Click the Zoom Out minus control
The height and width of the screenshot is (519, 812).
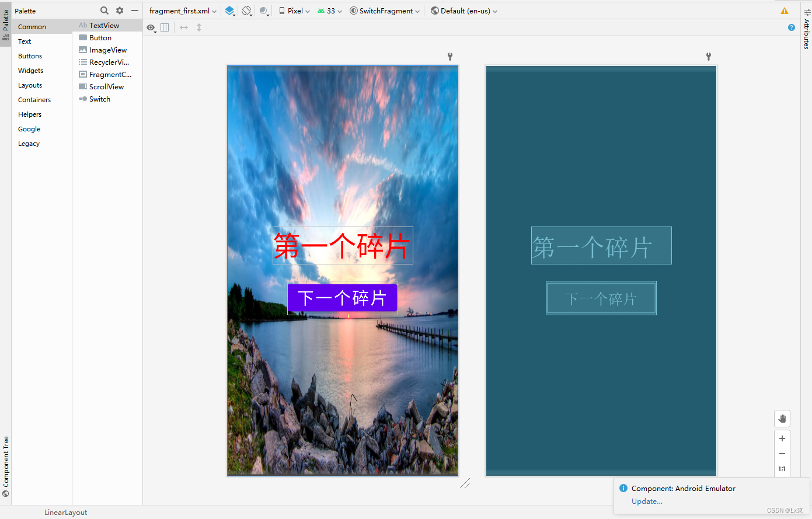tap(782, 453)
